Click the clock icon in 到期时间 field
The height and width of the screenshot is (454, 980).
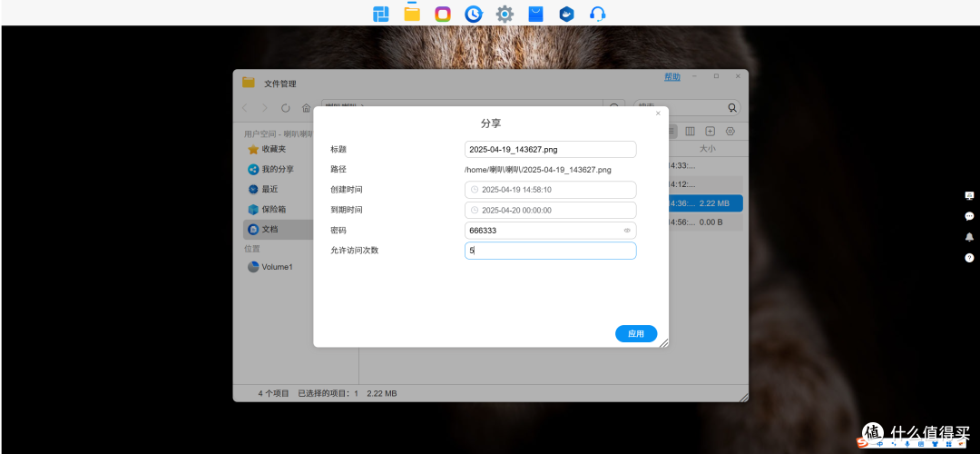[475, 210]
